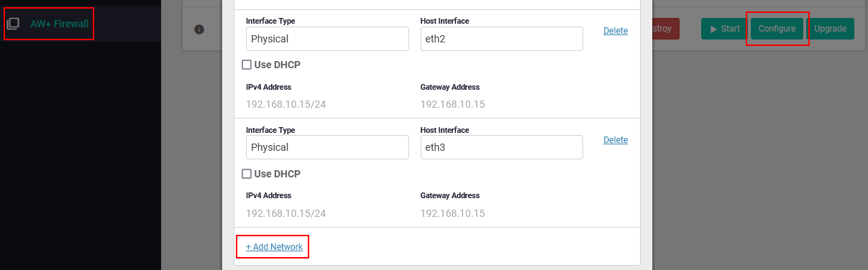Click the stacked-windows icon beside AW+ Firewall
The height and width of the screenshot is (270, 868).
pyautogui.click(x=13, y=24)
